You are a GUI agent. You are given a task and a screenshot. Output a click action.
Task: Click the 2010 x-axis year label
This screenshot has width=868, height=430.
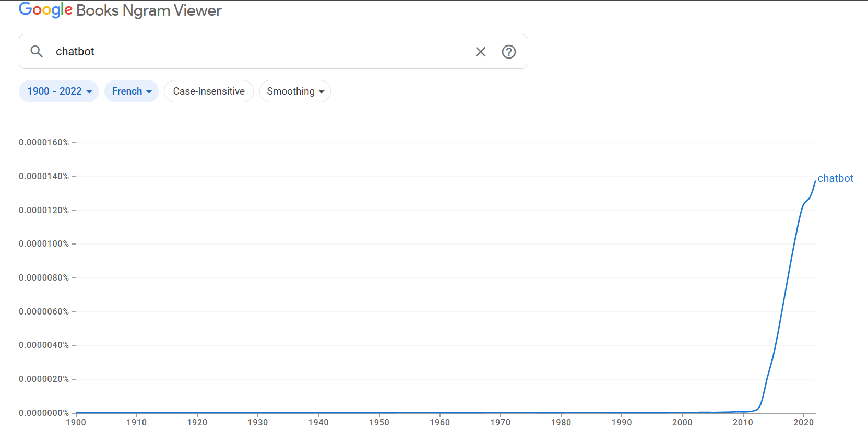coord(743,422)
